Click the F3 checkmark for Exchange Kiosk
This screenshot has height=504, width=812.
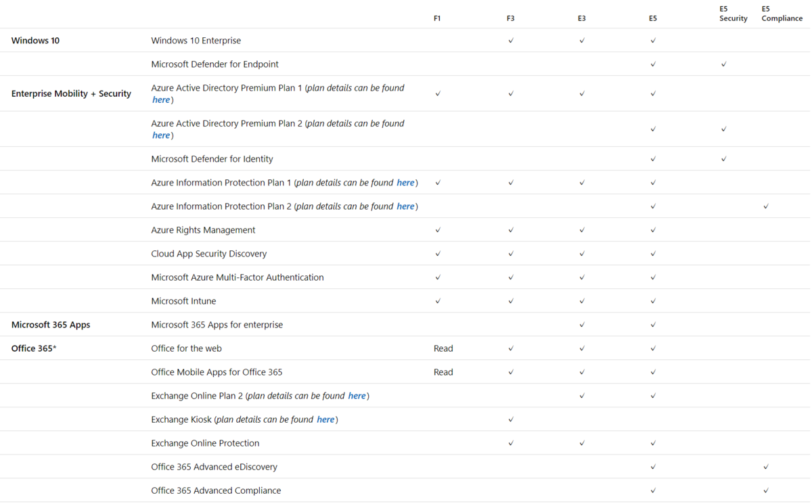(x=511, y=419)
